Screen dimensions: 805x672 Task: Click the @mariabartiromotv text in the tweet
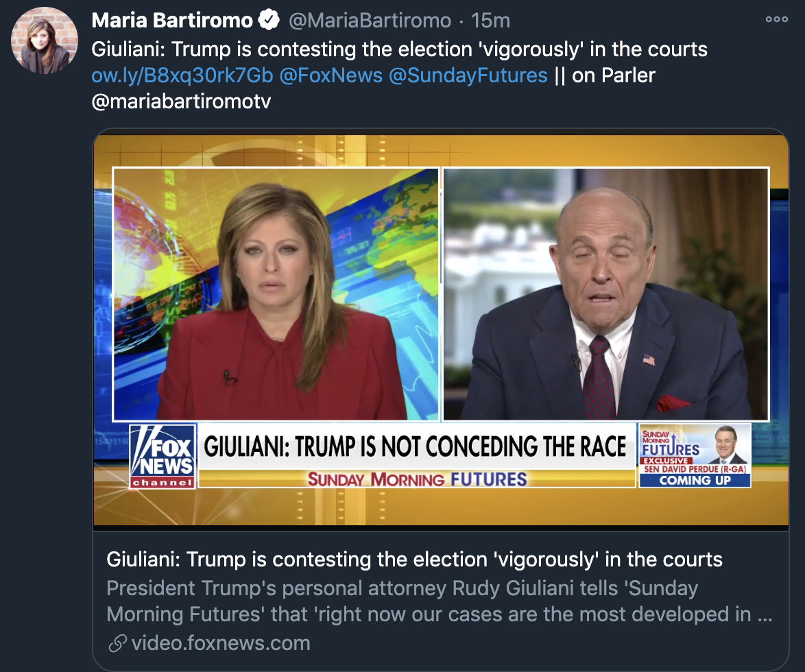[181, 101]
